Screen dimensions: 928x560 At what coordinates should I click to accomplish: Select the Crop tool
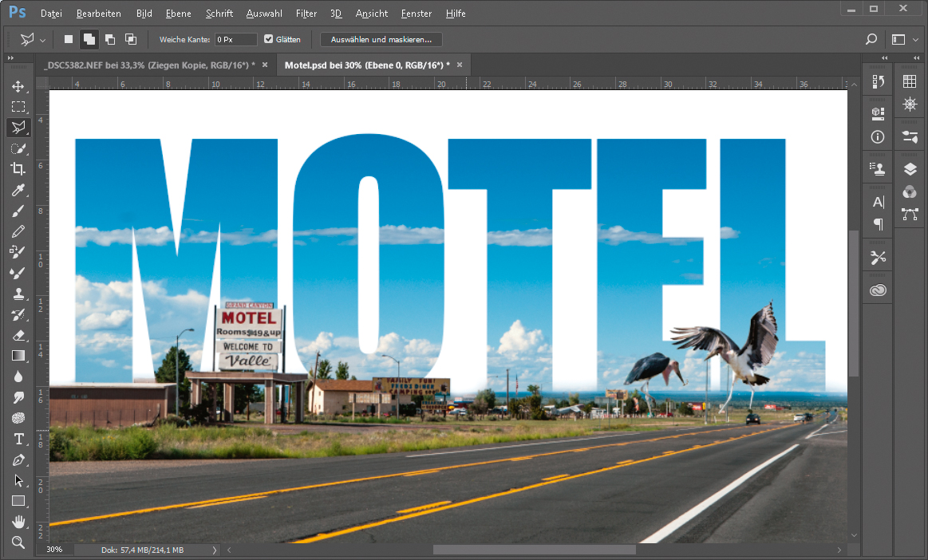pos(18,169)
